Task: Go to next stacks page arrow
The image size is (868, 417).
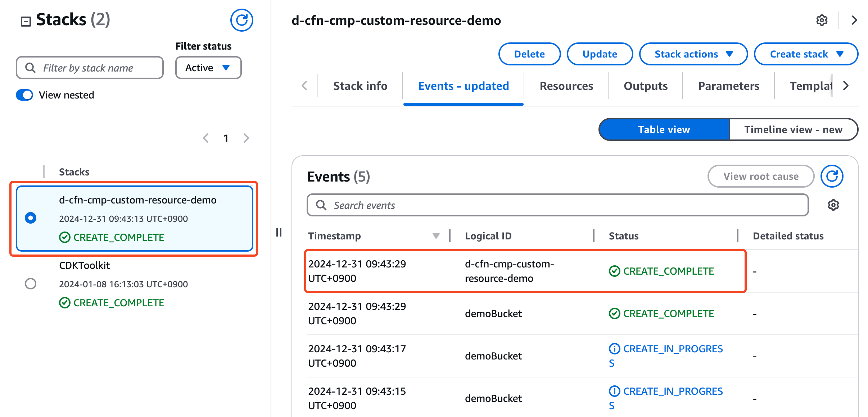Action: [x=246, y=138]
